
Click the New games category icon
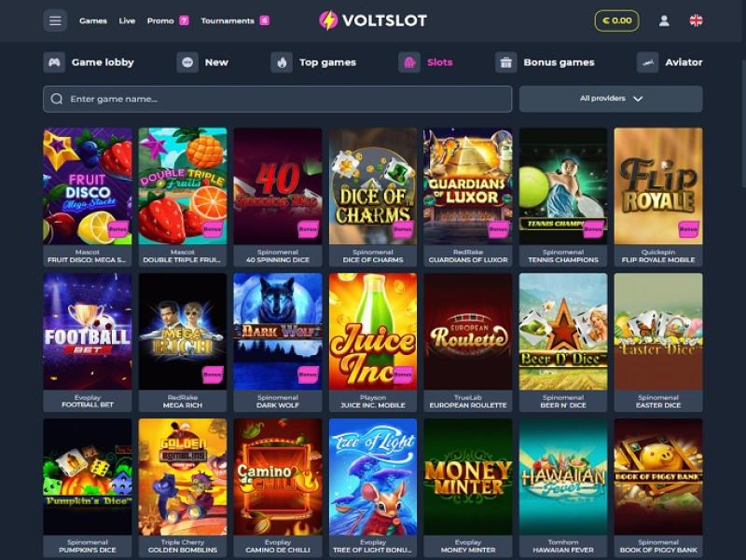point(187,62)
